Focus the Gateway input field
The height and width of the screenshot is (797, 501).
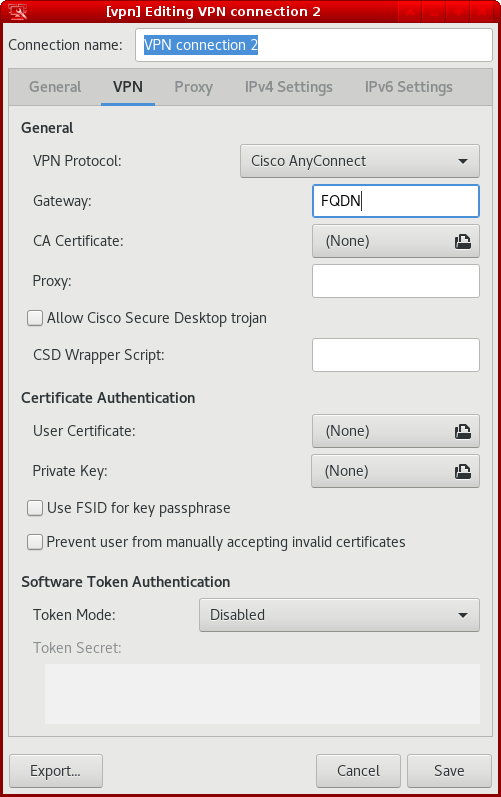[396, 201]
